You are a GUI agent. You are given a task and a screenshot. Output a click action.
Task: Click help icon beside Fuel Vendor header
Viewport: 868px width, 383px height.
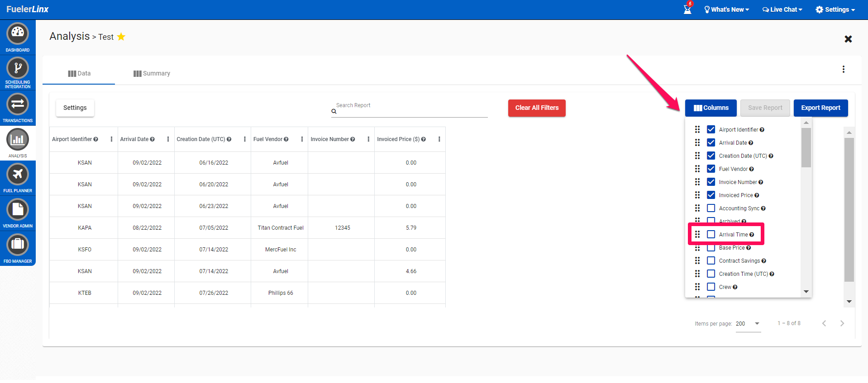tap(286, 139)
